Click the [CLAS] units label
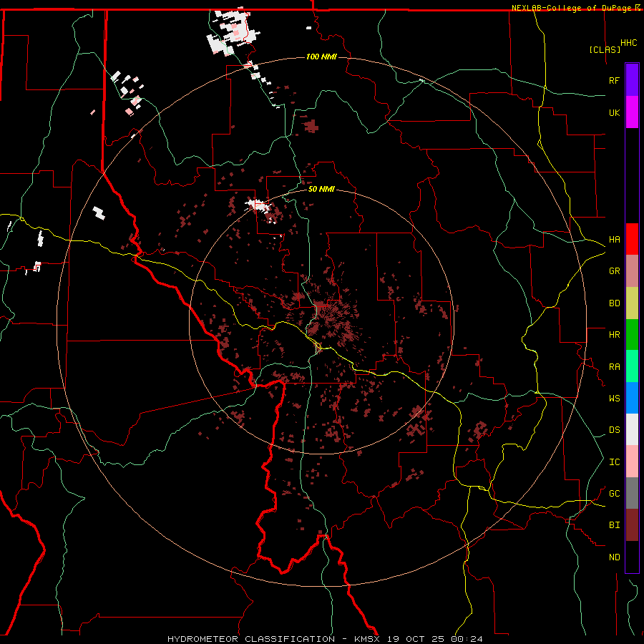Viewport: 644px width, 644px height. coord(605,49)
